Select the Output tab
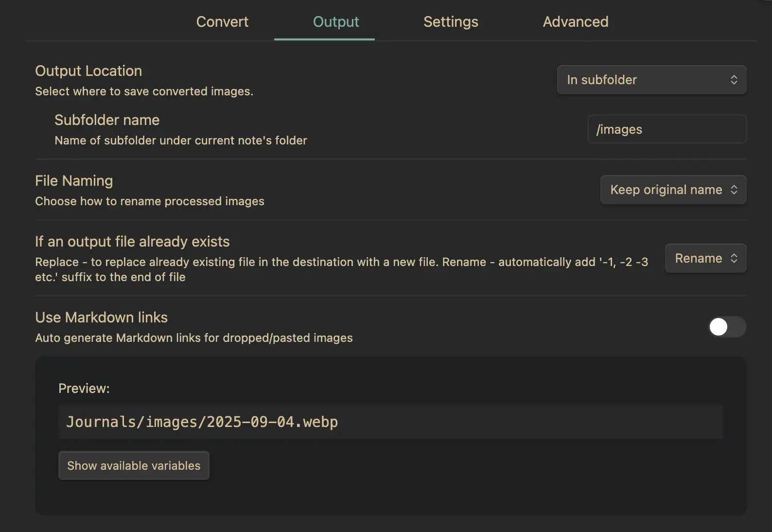This screenshot has width=772, height=532. click(x=335, y=22)
